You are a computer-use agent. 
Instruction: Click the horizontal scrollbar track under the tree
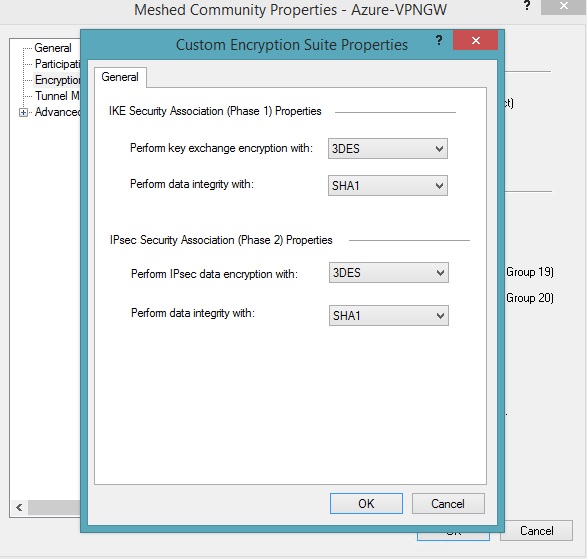point(54,507)
